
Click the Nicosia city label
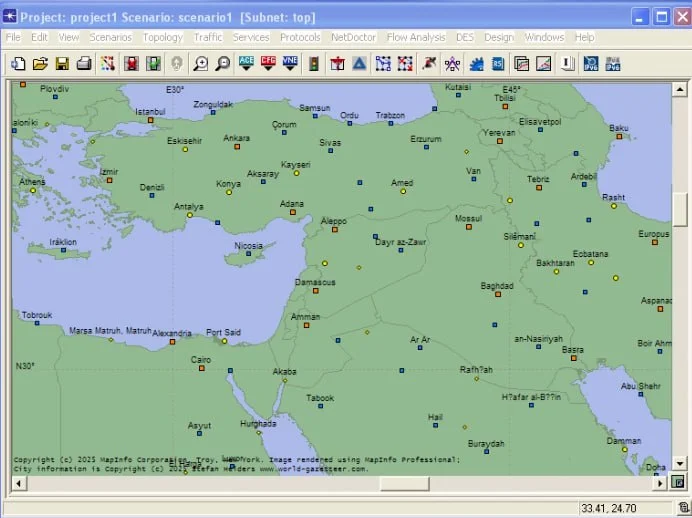click(248, 246)
